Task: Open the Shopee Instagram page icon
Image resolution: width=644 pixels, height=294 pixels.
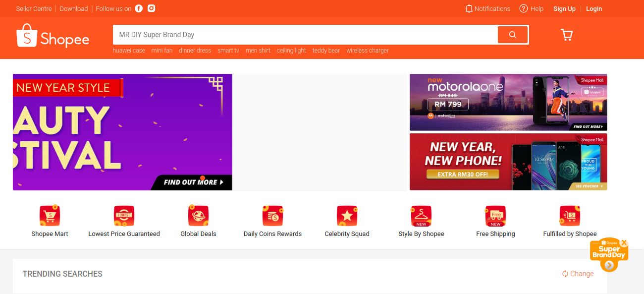Action: (x=152, y=8)
